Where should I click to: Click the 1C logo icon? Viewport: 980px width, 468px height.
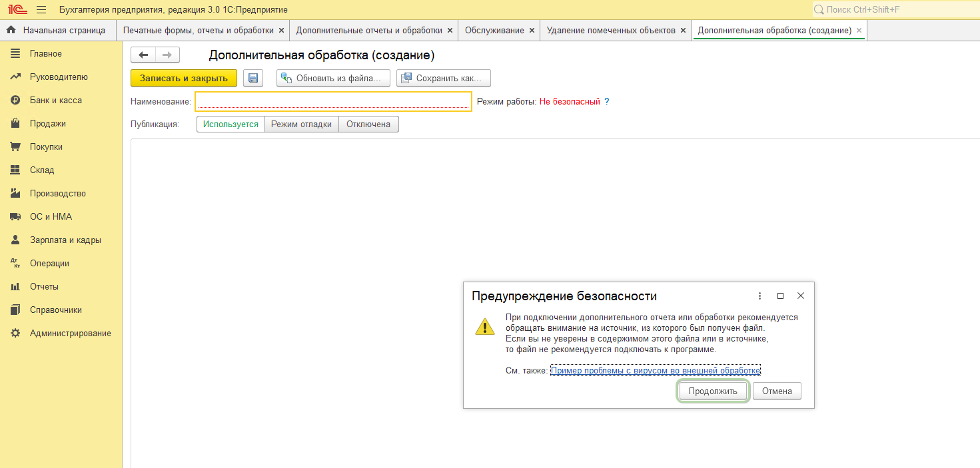point(17,10)
